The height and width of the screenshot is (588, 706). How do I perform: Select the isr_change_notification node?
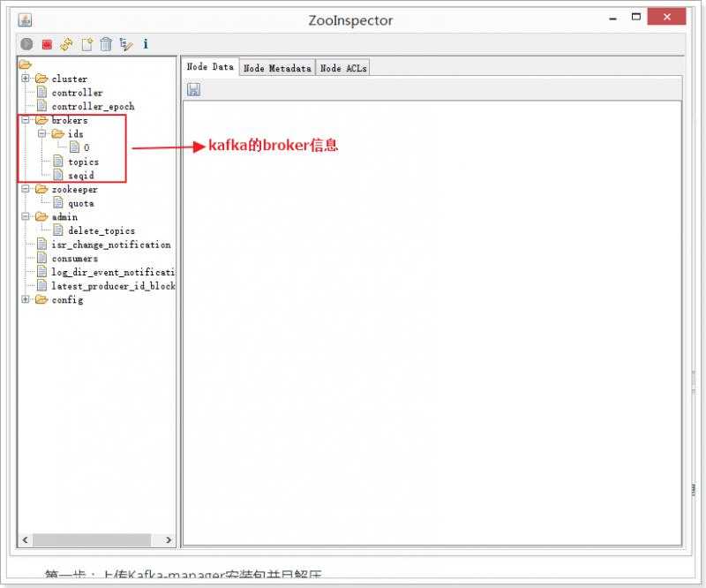111,245
